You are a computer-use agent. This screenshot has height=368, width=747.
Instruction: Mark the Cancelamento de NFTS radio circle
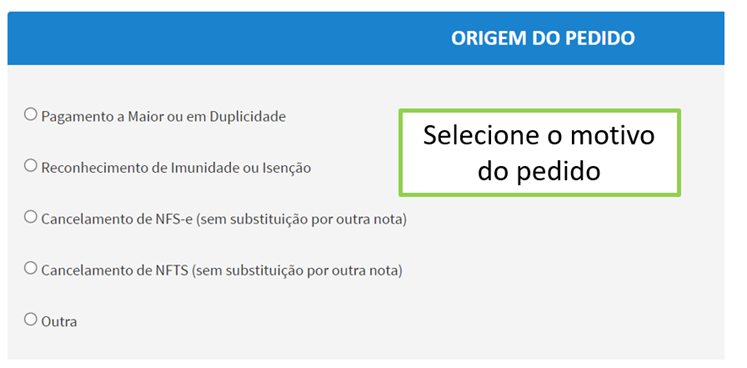click(x=30, y=268)
